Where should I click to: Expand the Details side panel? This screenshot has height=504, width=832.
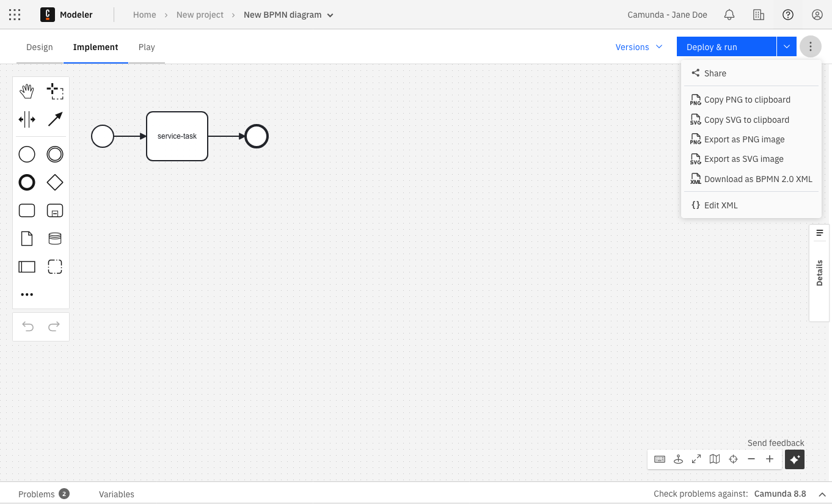(x=819, y=272)
